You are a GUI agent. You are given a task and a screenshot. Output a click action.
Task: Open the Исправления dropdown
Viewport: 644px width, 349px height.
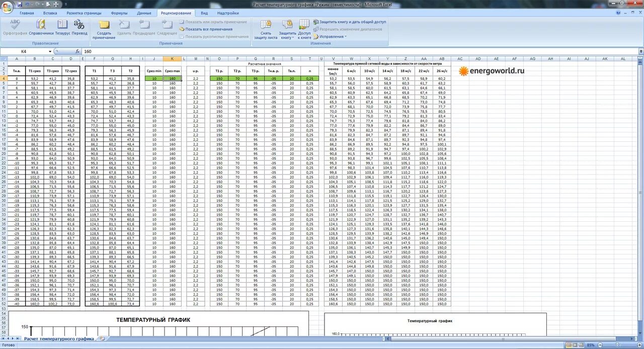[329, 36]
